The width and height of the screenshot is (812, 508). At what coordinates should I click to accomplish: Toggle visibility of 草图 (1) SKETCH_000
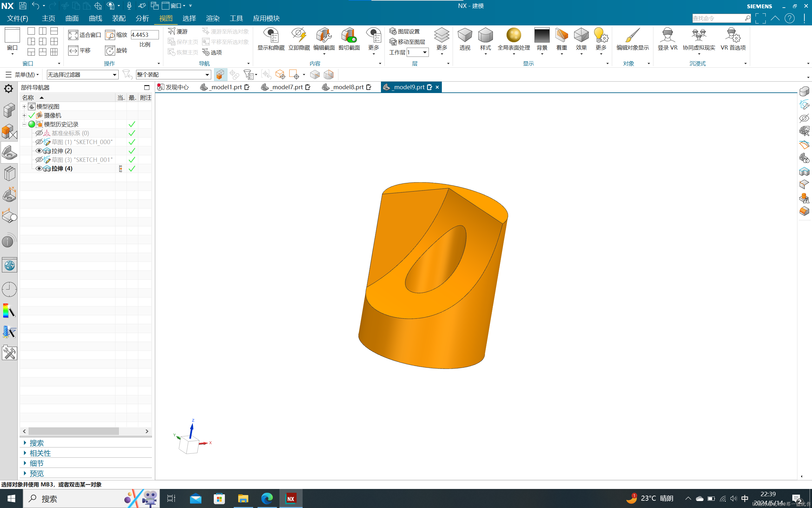[39, 142]
